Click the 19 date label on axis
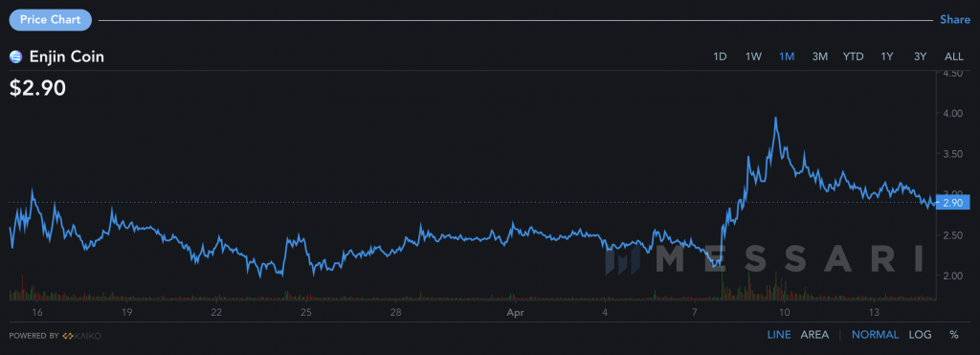This screenshot has width=980, height=355. tap(127, 312)
